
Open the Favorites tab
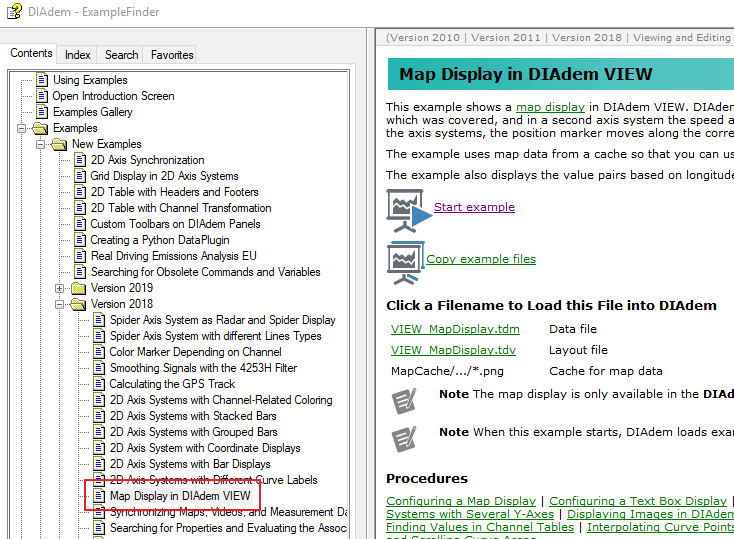coord(172,55)
